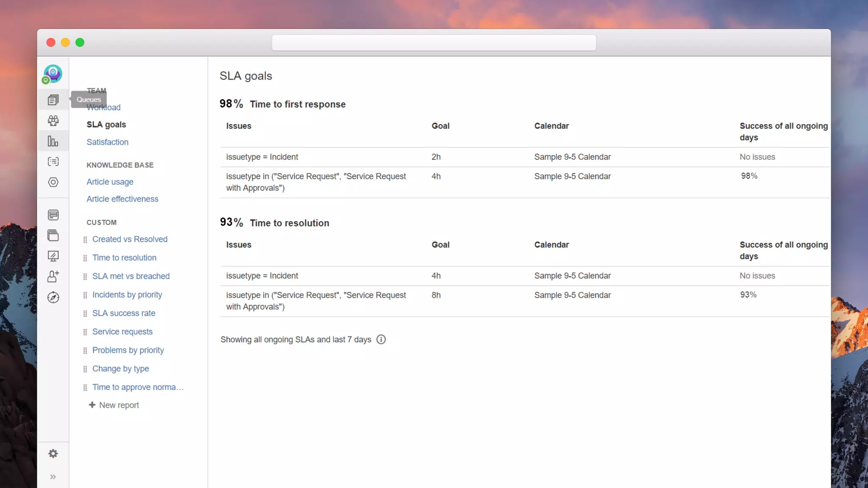Click the add person sidebar icon
The width and height of the screenshot is (868, 488).
(x=53, y=277)
